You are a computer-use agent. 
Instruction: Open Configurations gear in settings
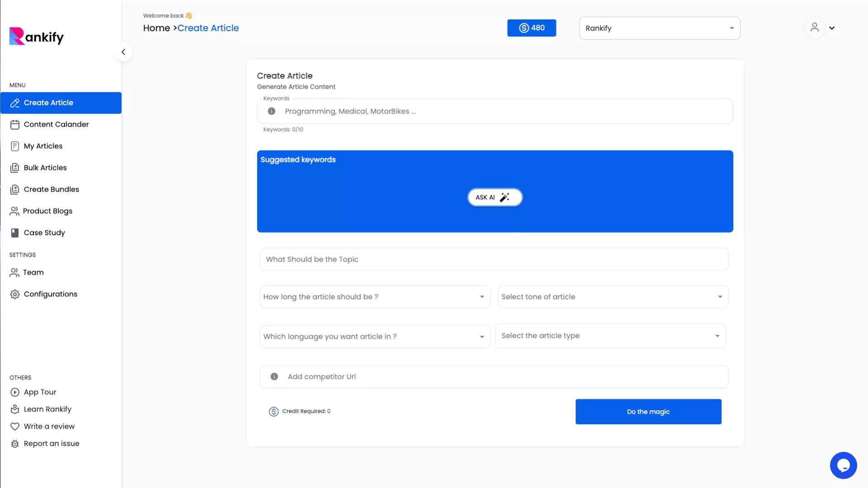[x=15, y=294]
